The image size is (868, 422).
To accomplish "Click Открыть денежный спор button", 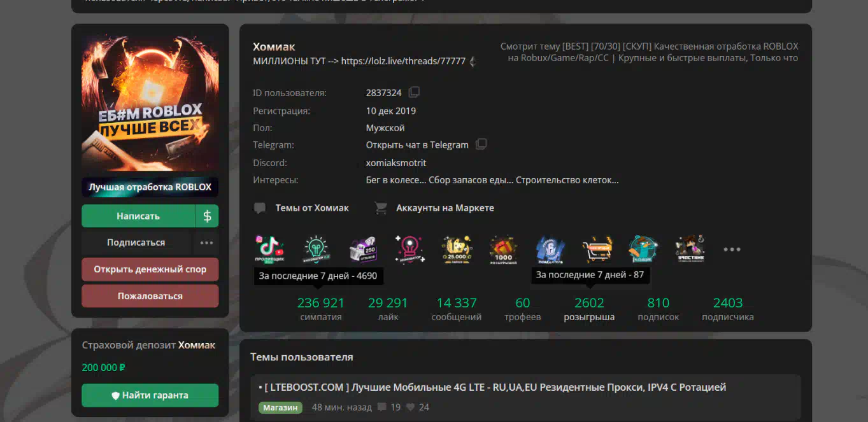I will [x=150, y=269].
